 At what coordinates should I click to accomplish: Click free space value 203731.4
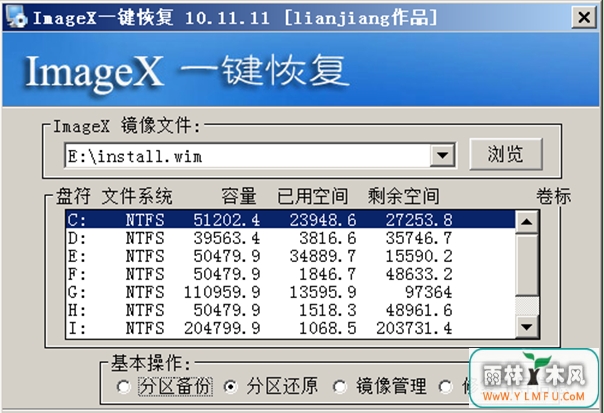(x=414, y=329)
